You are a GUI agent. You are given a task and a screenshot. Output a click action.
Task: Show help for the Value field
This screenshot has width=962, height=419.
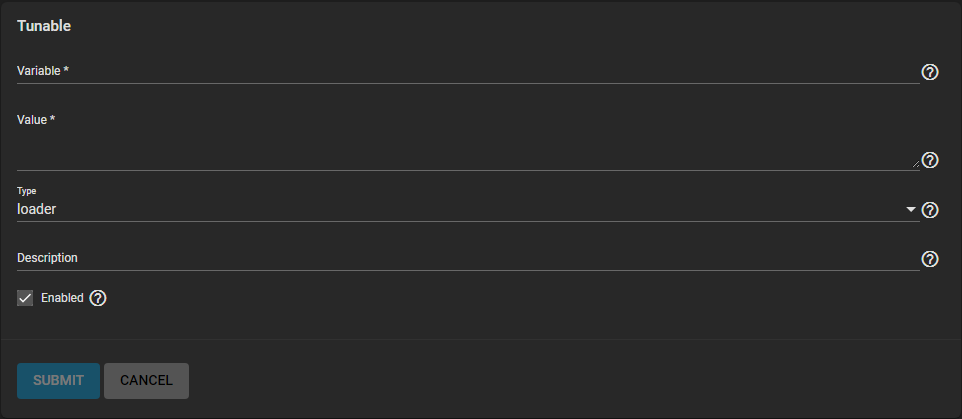point(929,160)
